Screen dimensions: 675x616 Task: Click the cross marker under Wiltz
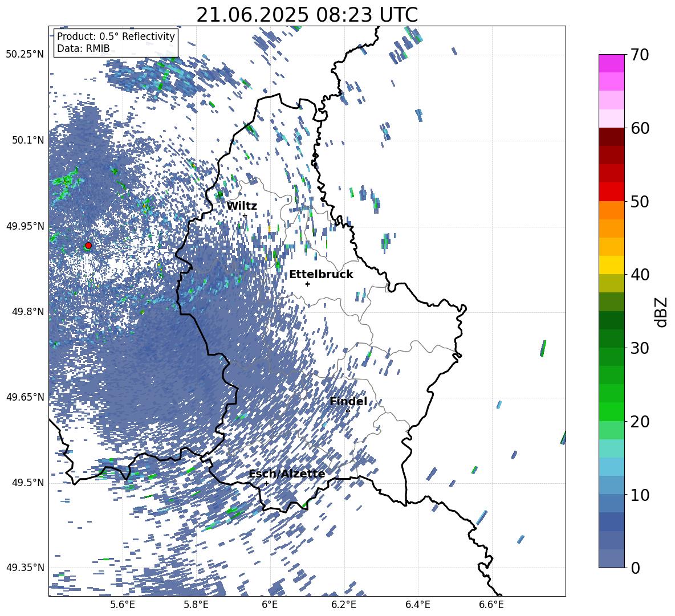245,215
